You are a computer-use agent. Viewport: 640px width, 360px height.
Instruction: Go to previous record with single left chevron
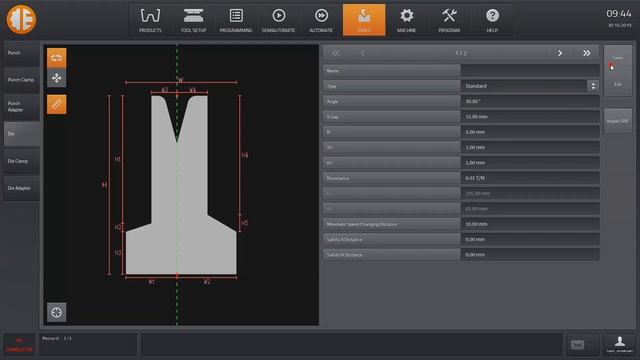point(362,53)
